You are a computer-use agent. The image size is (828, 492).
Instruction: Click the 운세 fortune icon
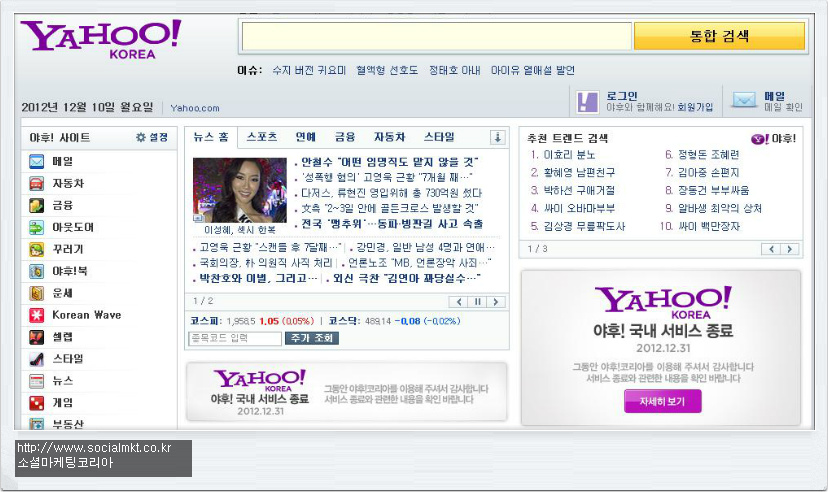(x=36, y=293)
